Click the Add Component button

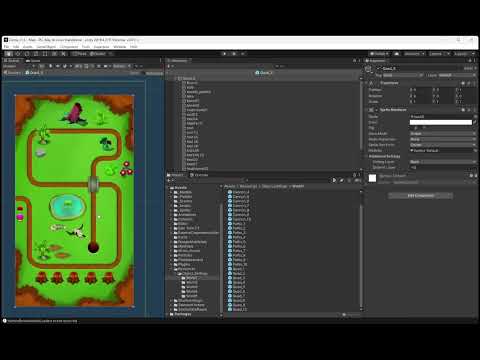pos(421,195)
